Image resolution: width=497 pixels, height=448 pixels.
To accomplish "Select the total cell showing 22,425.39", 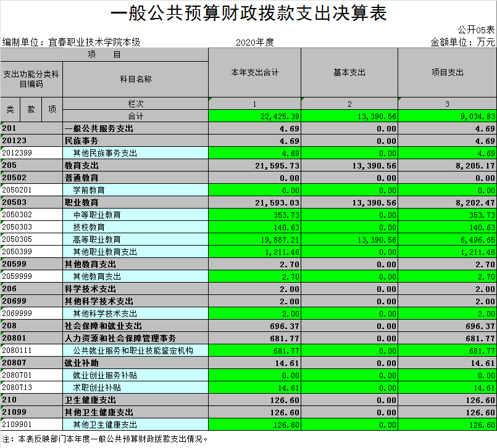I will coord(254,116).
